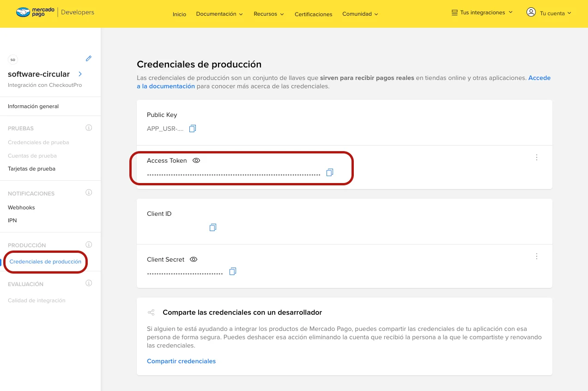Click the info icon next to PRUEBAS
The height and width of the screenshot is (391, 588).
click(89, 128)
